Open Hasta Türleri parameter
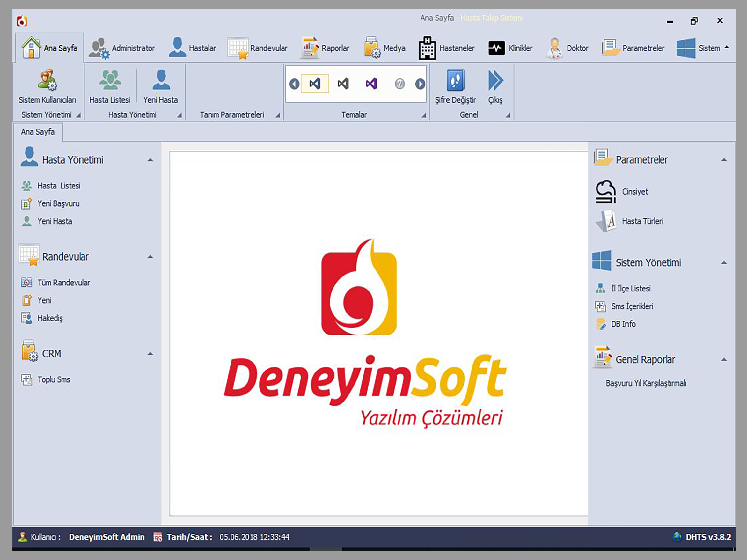The height and width of the screenshot is (560, 747). pyautogui.click(x=629, y=221)
